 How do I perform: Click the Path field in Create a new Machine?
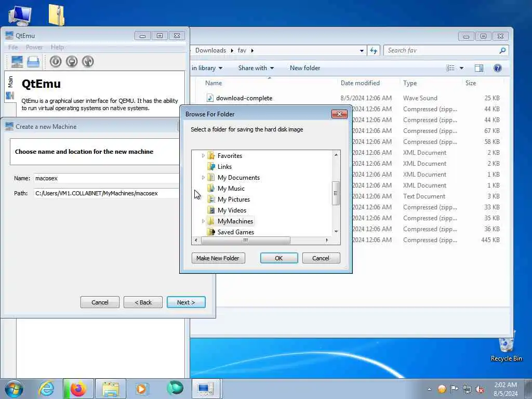106,193
